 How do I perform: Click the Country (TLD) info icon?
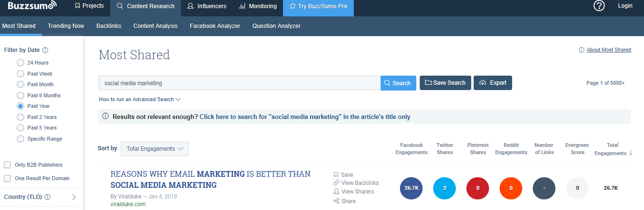(x=48, y=197)
